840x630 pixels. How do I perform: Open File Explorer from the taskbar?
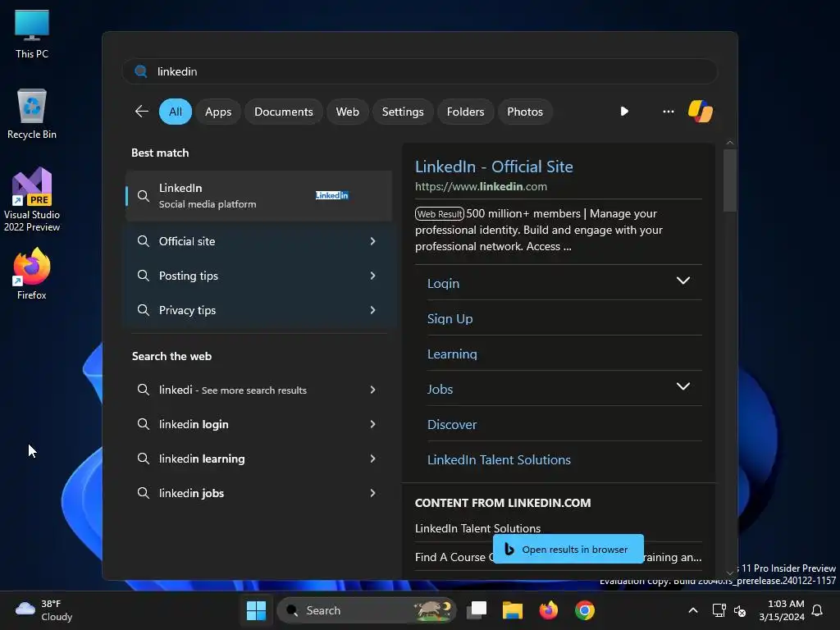tap(512, 610)
